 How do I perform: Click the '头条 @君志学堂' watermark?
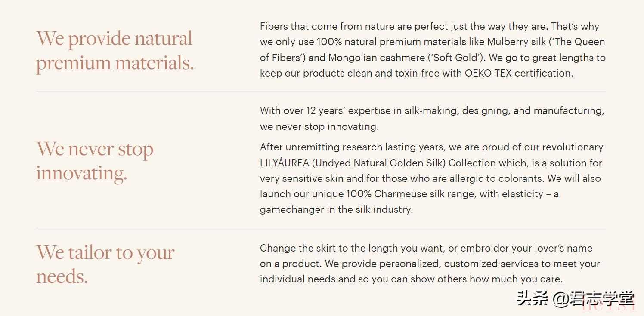(576, 298)
